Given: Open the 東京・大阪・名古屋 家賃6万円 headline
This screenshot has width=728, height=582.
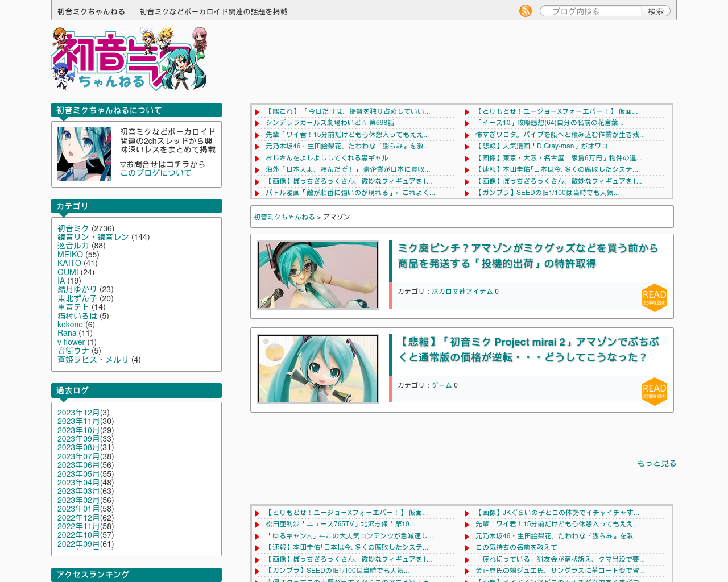Looking at the screenshot, I should pos(559,158).
